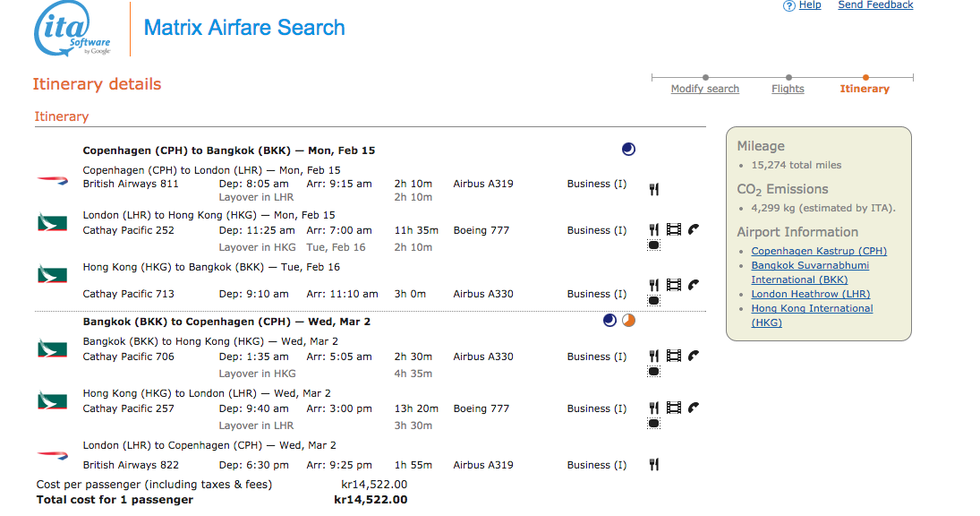980x516 pixels.
Task: Open the Copenhagen Kastrup (CPH) airport link
Action: pos(819,251)
